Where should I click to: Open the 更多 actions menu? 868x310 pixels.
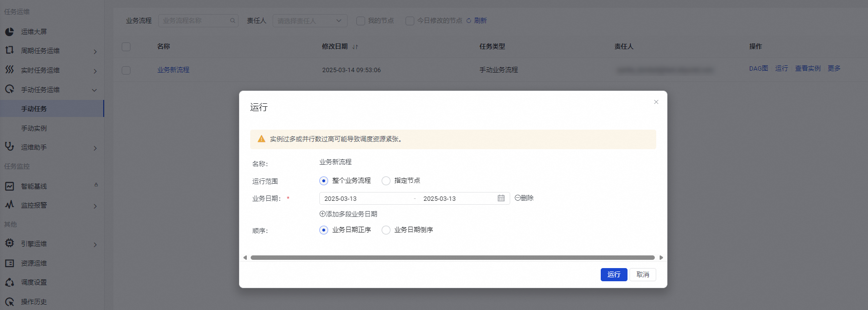tap(834, 68)
